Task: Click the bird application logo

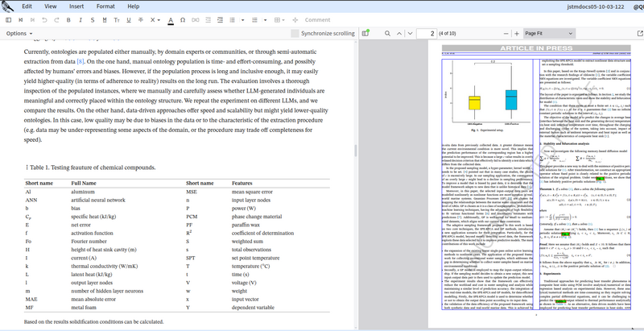Action: point(8,6)
